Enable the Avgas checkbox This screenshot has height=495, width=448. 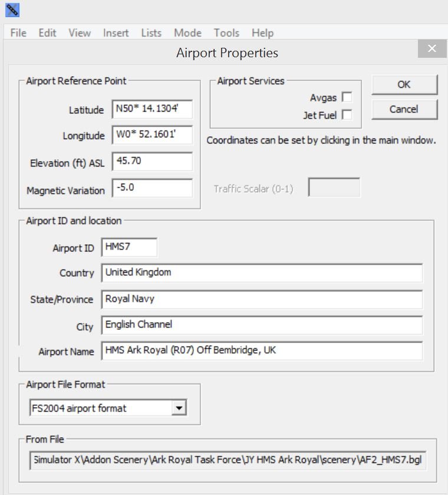coord(347,97)
